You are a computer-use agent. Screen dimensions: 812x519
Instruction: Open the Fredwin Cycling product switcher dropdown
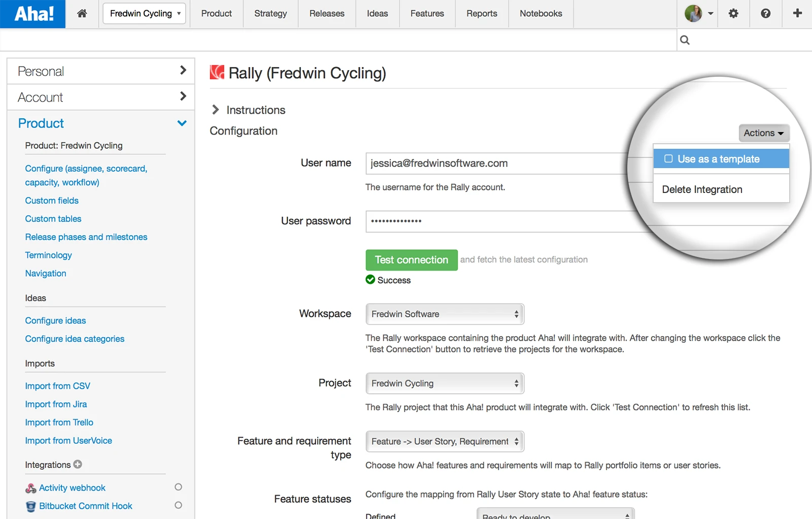click(144, 14)
